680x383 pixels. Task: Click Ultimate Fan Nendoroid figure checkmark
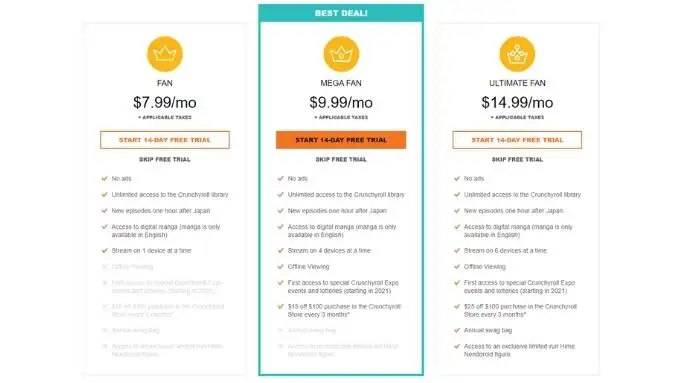click(x=457, y=346)
